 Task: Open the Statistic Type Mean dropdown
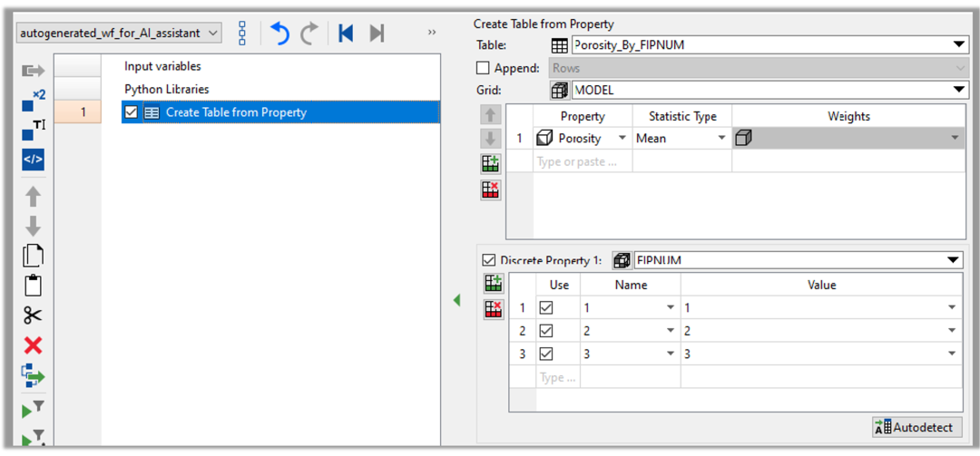coord(722,139)
